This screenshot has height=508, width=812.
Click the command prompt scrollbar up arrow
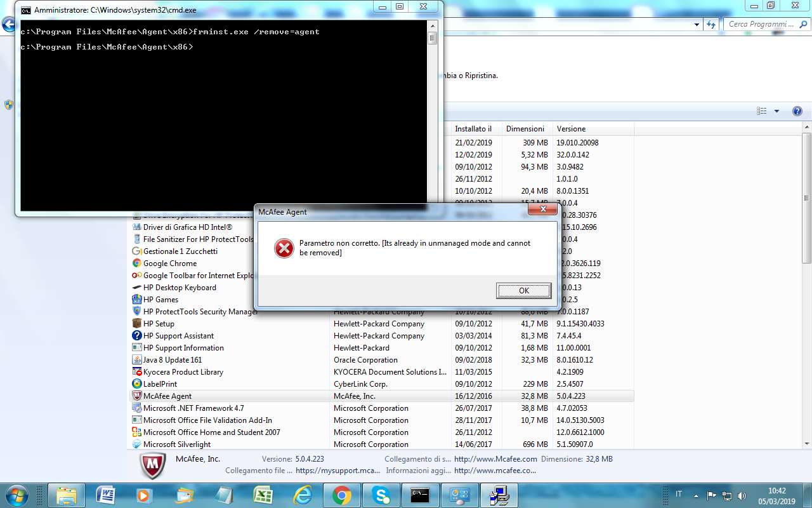(432, 25)
